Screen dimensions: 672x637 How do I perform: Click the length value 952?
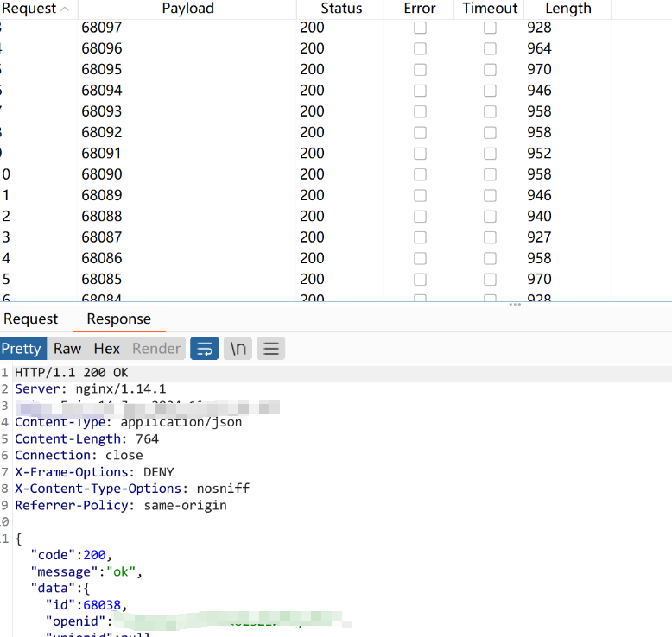tap(539, 154)
